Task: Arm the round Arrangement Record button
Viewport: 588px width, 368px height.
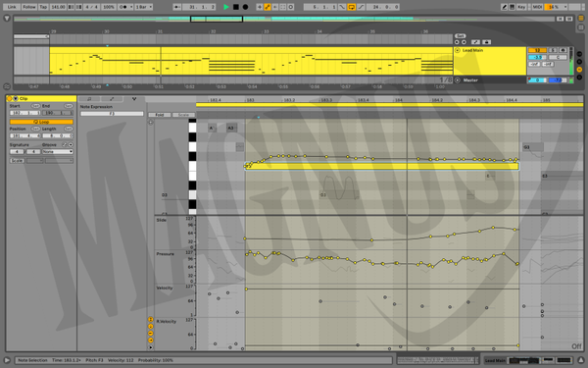Action: 245,7
